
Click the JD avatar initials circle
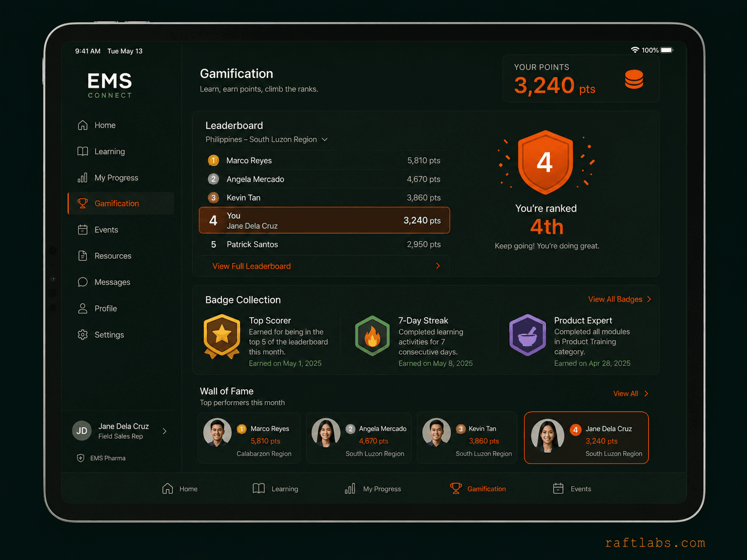(82, 431)
